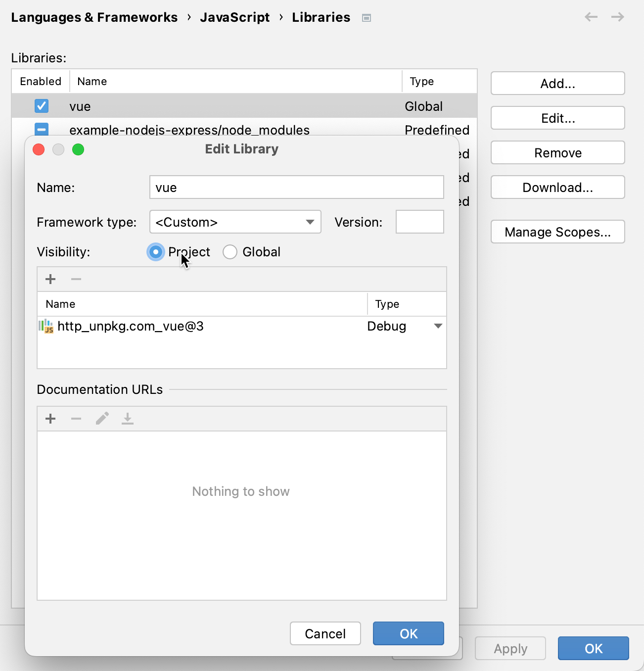
Task: Navigate back with the left arrow
Action: pos(591,17)
